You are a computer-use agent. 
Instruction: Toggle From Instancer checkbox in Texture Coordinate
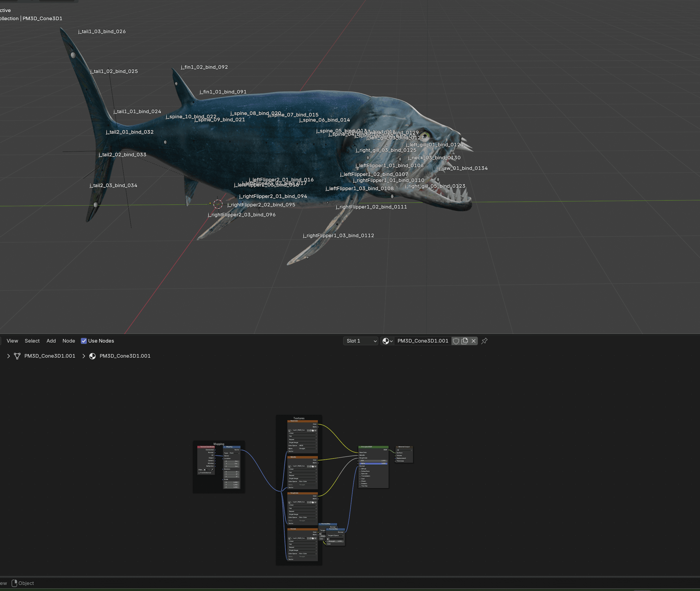[199, 473]
